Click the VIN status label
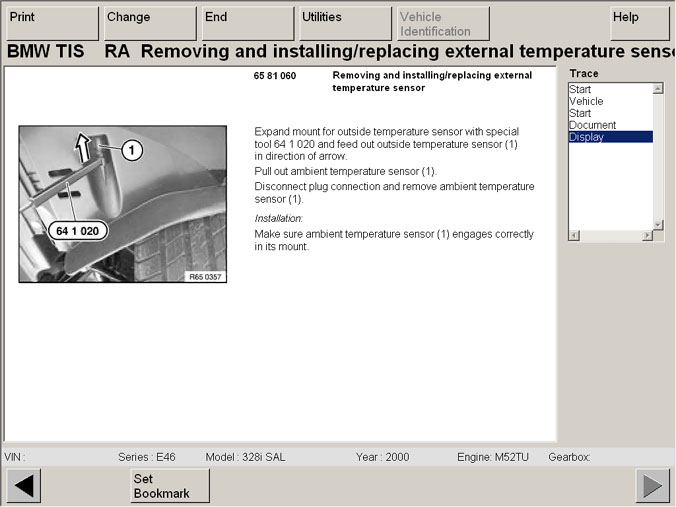The width and height of the screenshot is (676, 507). [15, 457]
